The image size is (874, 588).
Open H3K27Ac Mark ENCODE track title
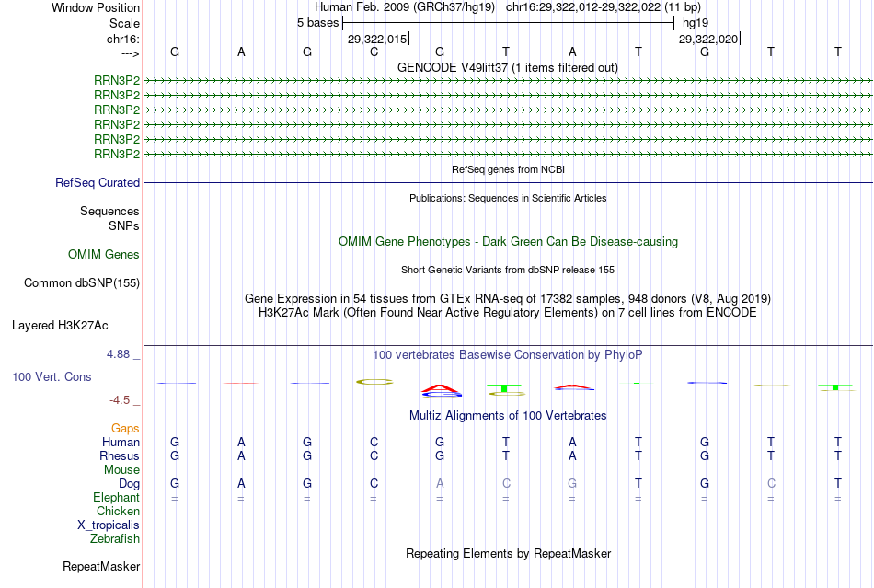507,313
